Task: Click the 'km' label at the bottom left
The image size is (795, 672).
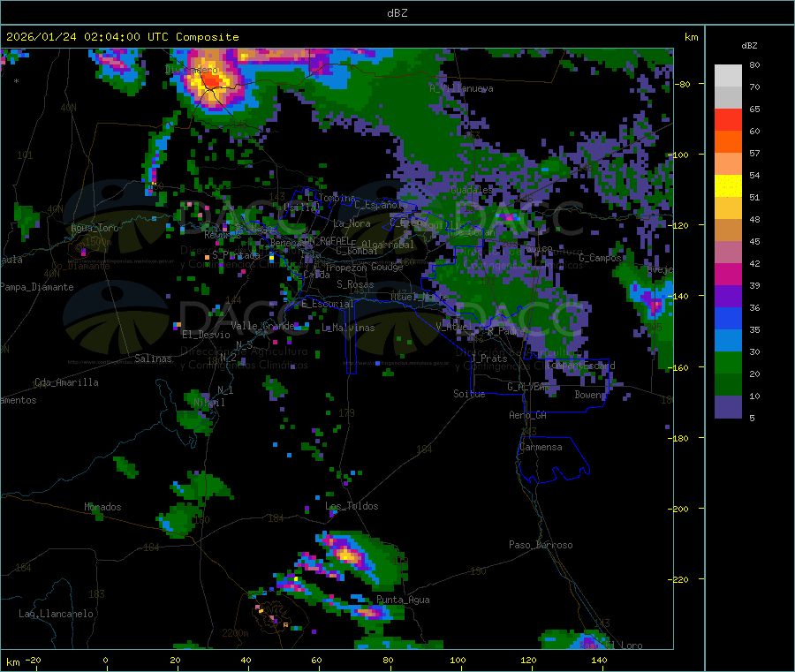Action: [12, 662]
